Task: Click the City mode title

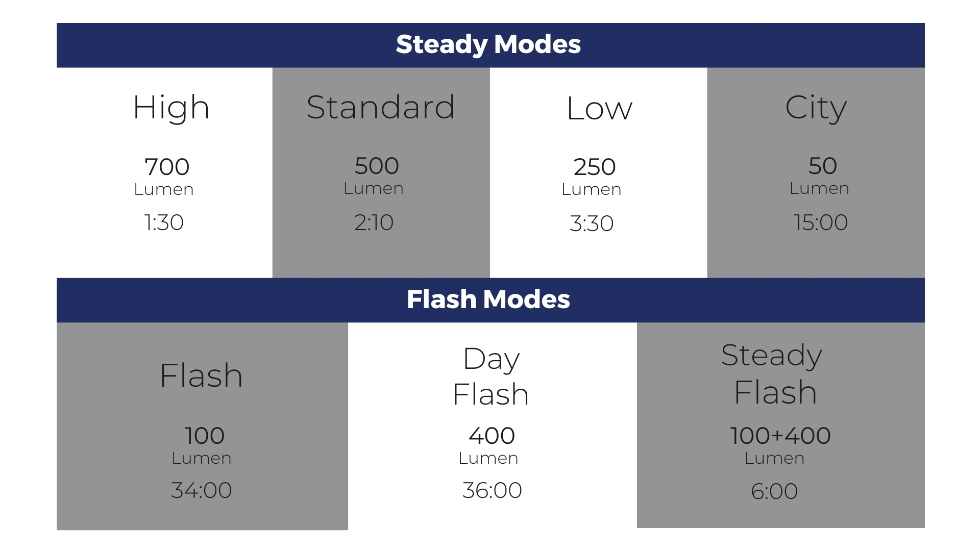Action: tap(816, 108)
